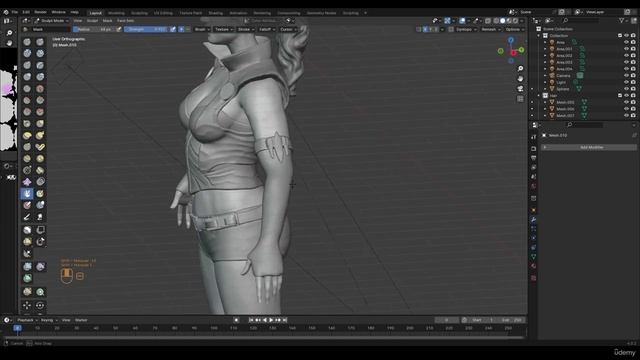Click the pressure toggle next to Strength
This screenshot has width=640, height=360.
[x=173, y=29]
